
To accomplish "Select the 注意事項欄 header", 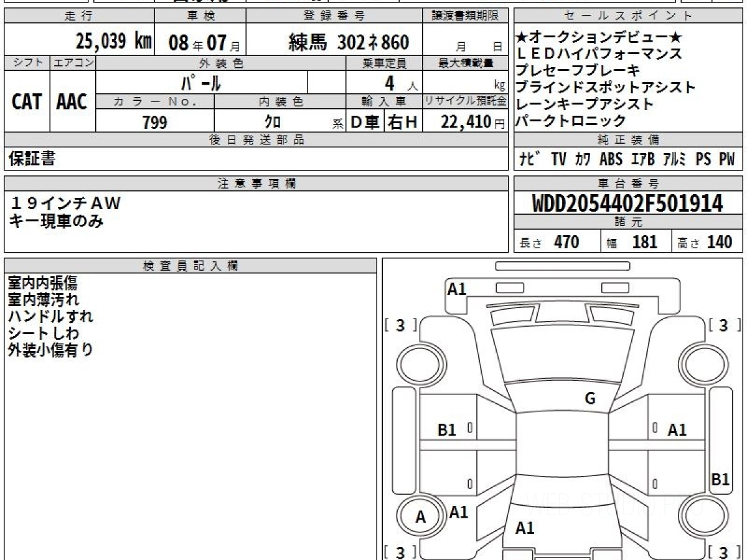I will tap(256, 184).
